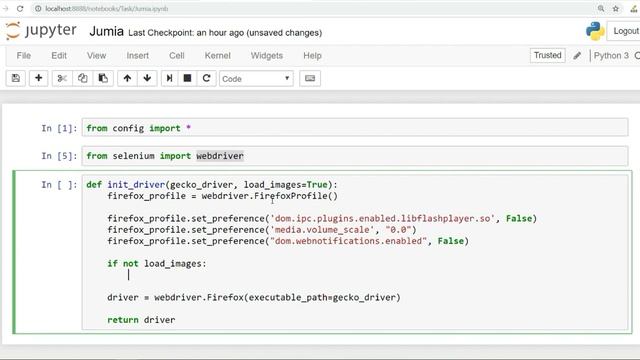Viewport: 640px width, 360px height.
Task: Select the 'from config import *' cell
Action: tap(355, 128)
